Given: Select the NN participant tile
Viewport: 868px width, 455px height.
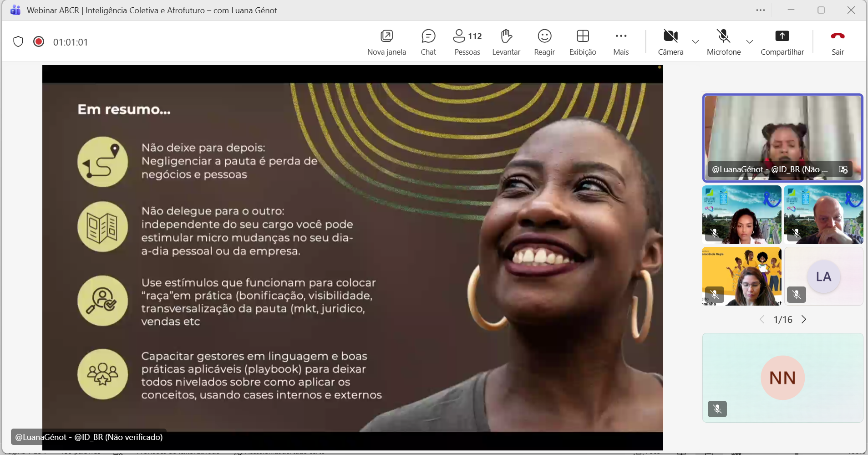Looking at the screenshot, I should point(782,378).
